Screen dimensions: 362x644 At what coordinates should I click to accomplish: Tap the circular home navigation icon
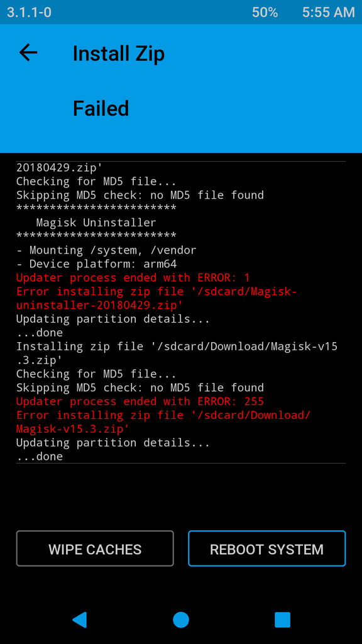(181, 619)
